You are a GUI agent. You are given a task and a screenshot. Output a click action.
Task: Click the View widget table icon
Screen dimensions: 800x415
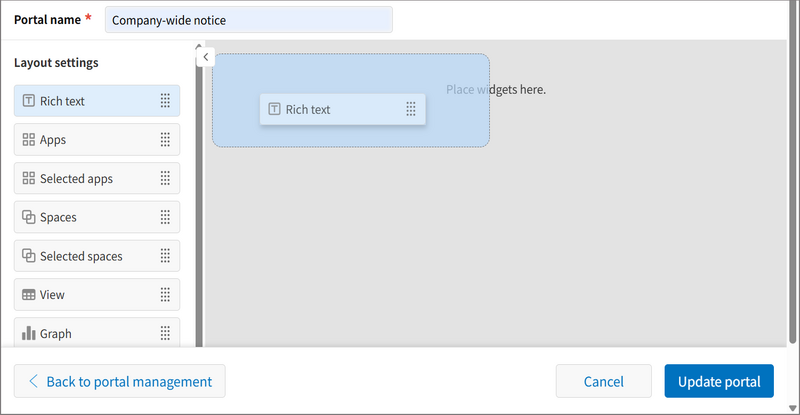(28, 295)
